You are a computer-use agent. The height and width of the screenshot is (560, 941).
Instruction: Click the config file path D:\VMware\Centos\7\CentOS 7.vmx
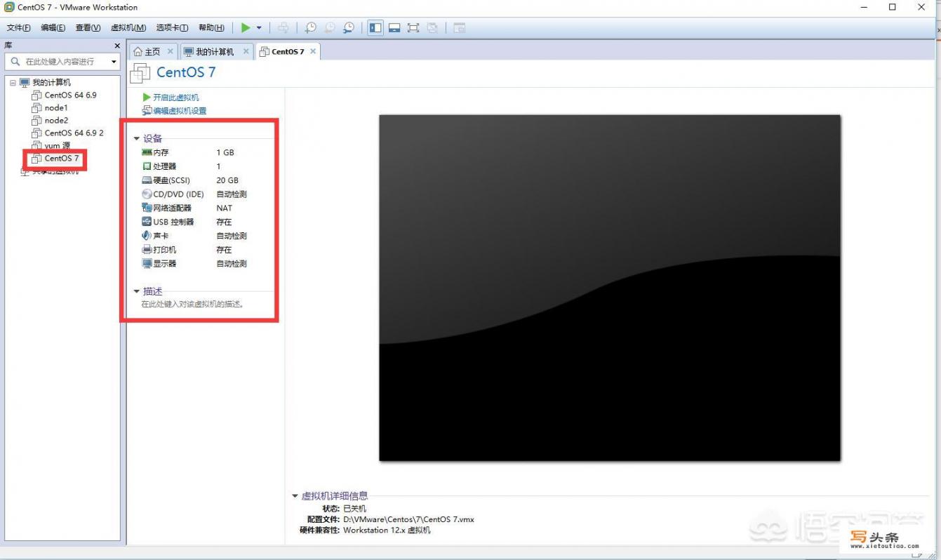pos(408,519)
